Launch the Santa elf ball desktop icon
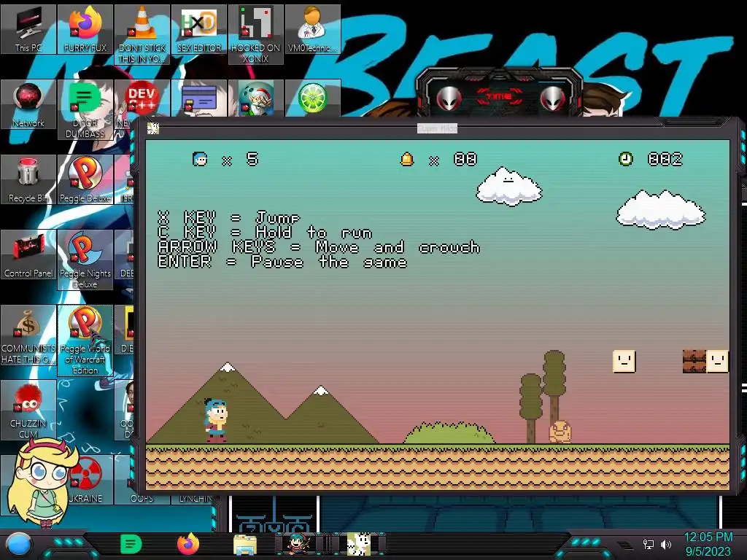Image resolution: width=747 pixels, height=560 pixels. click(256, 98)
